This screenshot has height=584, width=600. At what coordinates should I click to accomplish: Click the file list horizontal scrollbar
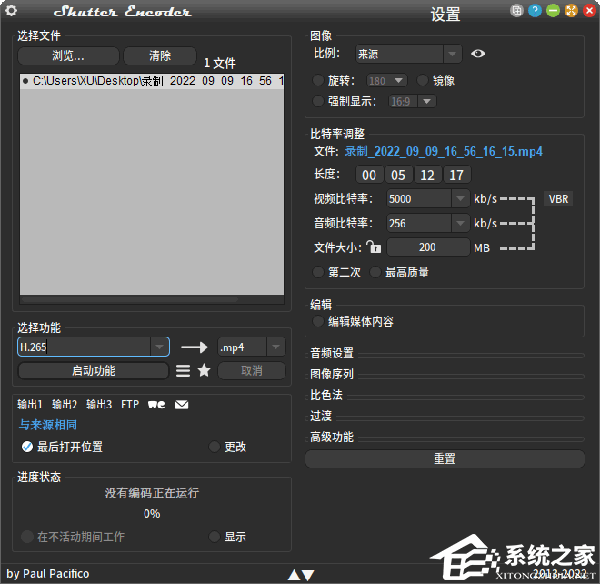tap(130, 299)
